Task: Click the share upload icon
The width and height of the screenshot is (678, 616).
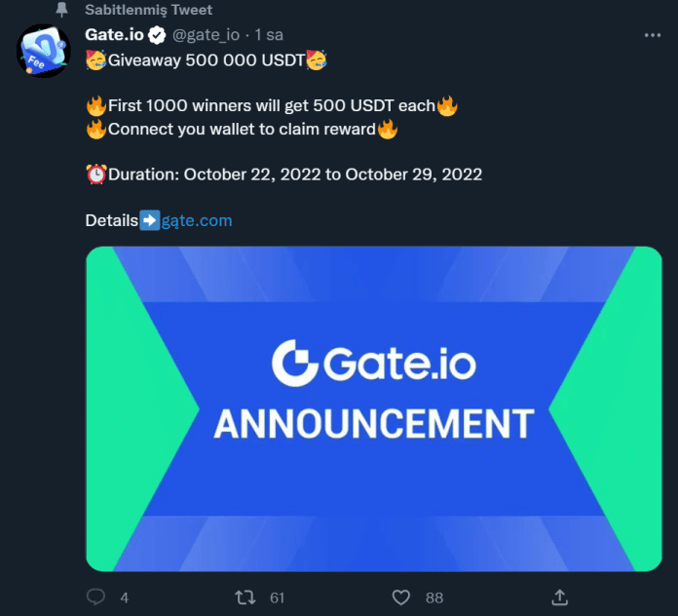Action: tap(559, 597)
